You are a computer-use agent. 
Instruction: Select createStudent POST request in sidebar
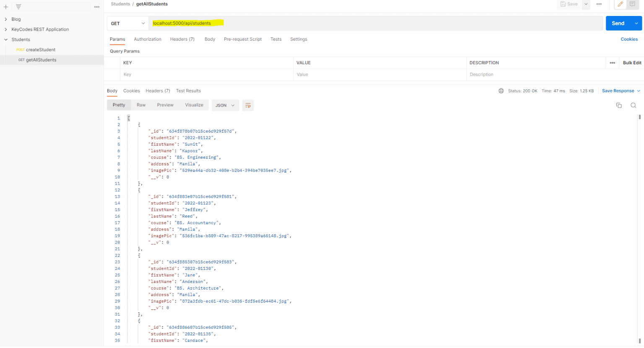click(41, 50)
